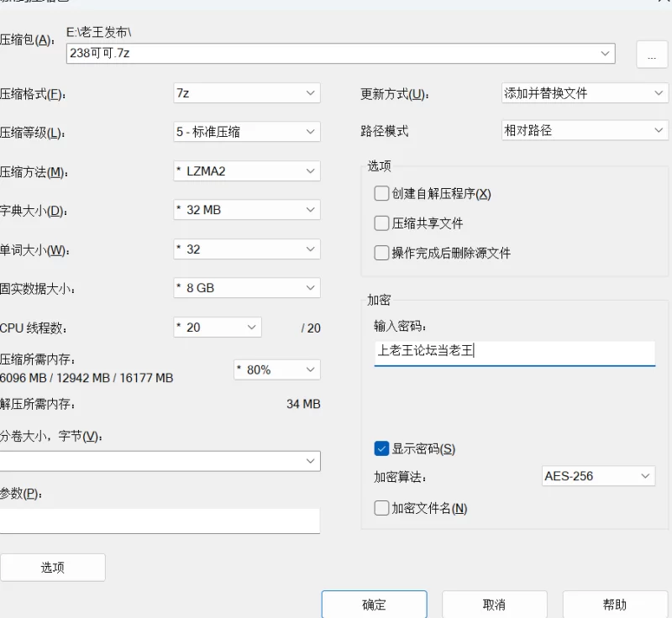Viewport: 672px width, 618px height.
Task: Click the 选项 options button
Action: [x=53, y=568]
